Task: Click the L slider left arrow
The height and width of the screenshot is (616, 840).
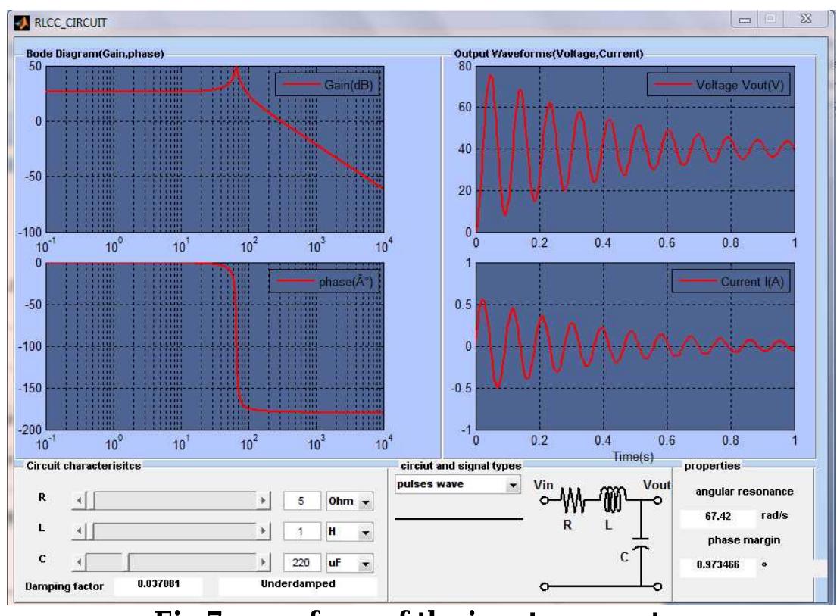Action: point(79,531)
